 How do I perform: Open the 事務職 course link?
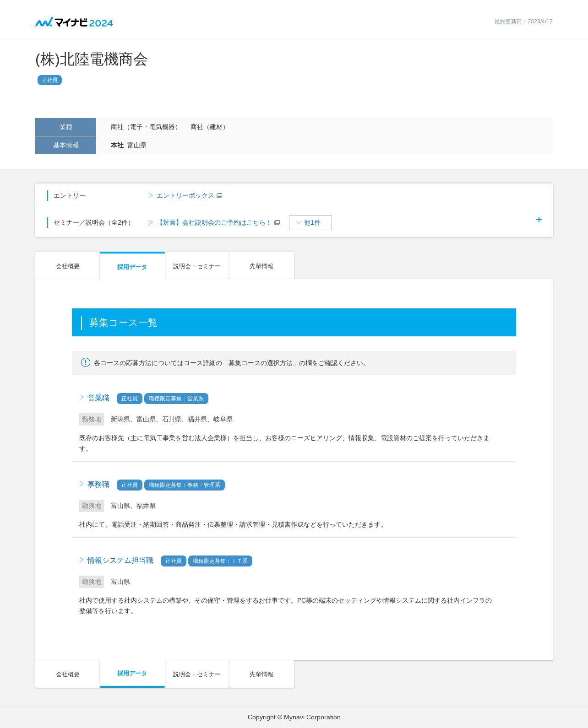[x=98, y=484]
